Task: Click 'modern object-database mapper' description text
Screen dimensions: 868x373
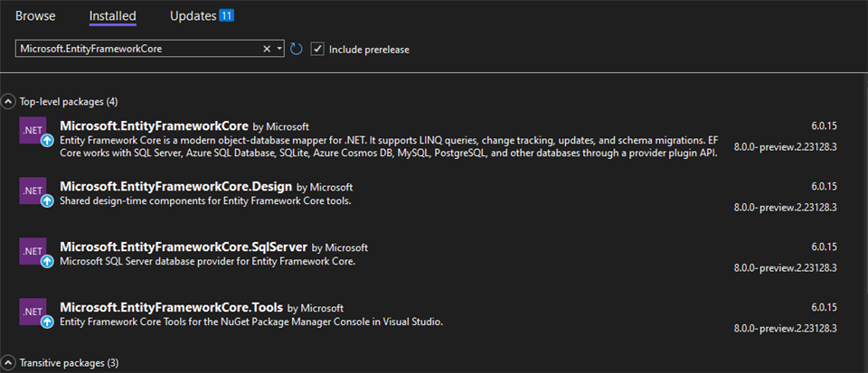Action: point(389,146)
